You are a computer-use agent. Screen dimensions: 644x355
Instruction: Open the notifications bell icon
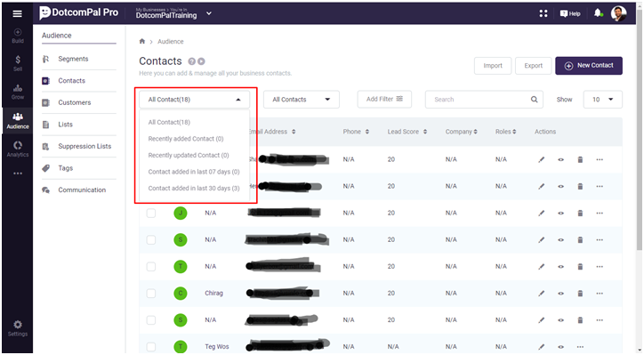point(598,13)
